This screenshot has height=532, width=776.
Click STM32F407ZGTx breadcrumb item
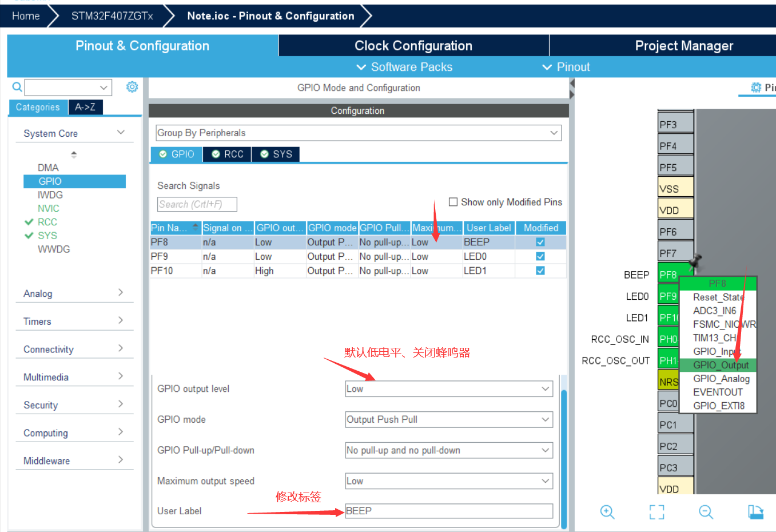point(112,16)
